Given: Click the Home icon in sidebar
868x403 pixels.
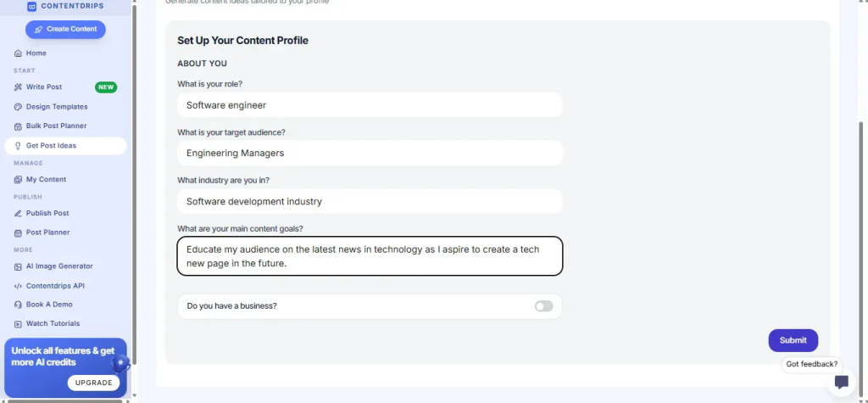Looking at the screenshot, I should [x=19, y=53].
